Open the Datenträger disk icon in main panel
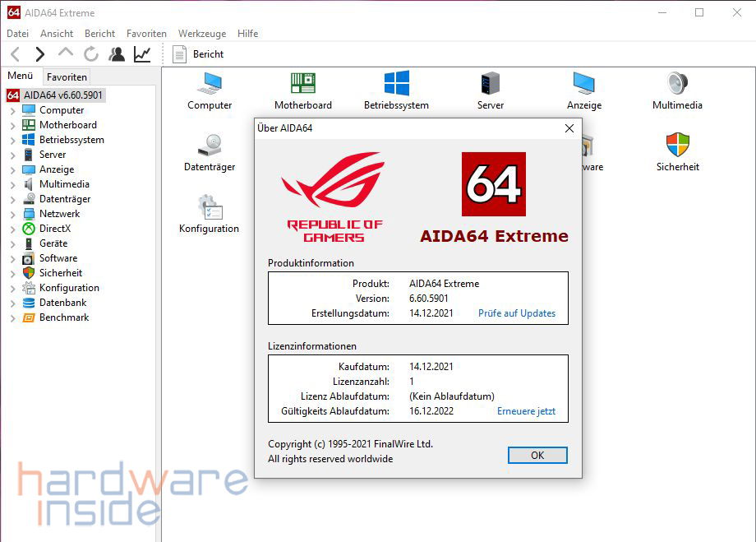This screenshot has width=756, height=542. coord(209,146)
